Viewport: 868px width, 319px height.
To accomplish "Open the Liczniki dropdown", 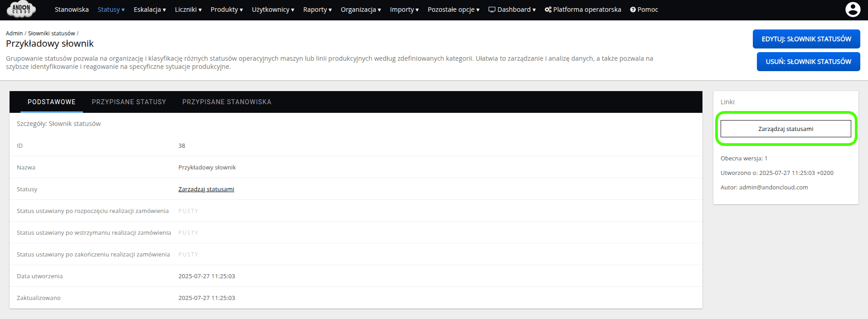I will tap(188, 10).
